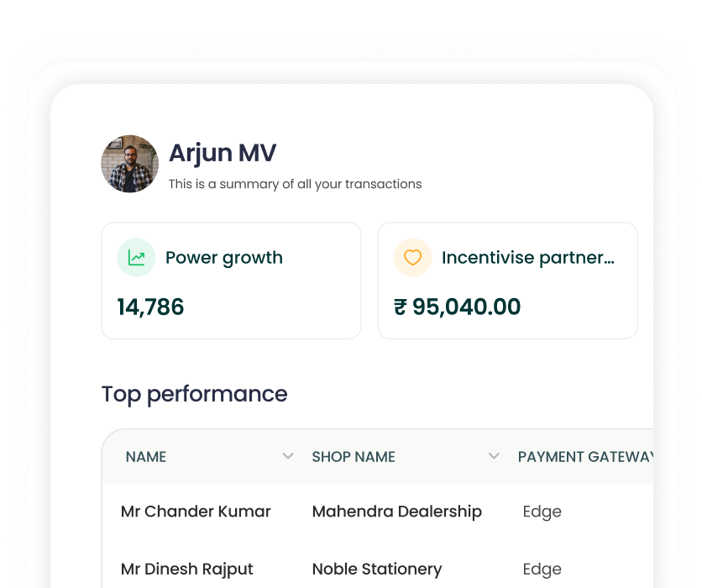702x588 pixels.
Task: Open the Power growth card
Action: click(x=231, y=281)
